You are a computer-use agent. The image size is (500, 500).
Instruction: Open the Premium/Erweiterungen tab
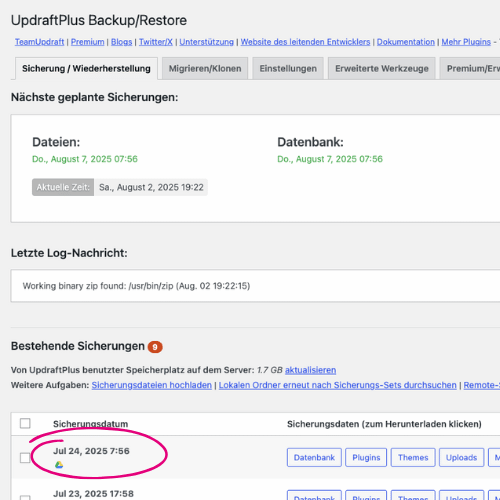tap(471, 69)
